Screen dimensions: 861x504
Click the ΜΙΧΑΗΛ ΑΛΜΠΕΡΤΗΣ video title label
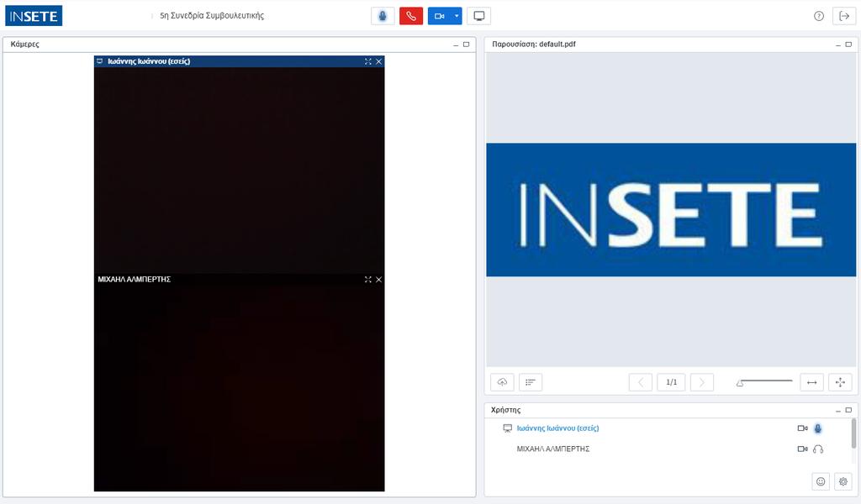(x=134, y=279)
